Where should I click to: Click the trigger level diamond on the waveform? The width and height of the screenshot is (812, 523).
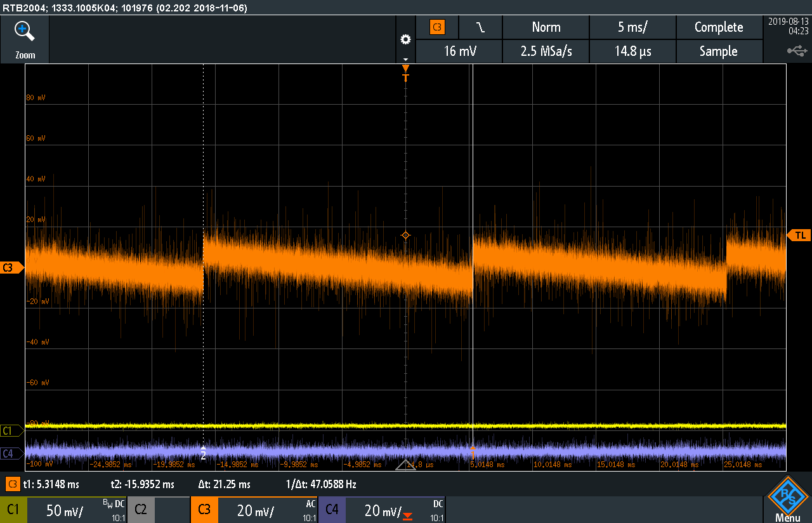tap(406, 235)
